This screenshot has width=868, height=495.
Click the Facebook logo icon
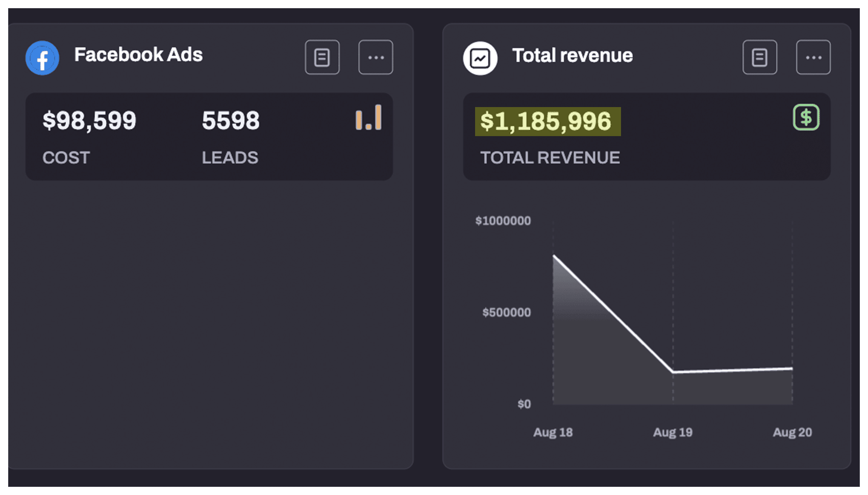coord(42,58)
